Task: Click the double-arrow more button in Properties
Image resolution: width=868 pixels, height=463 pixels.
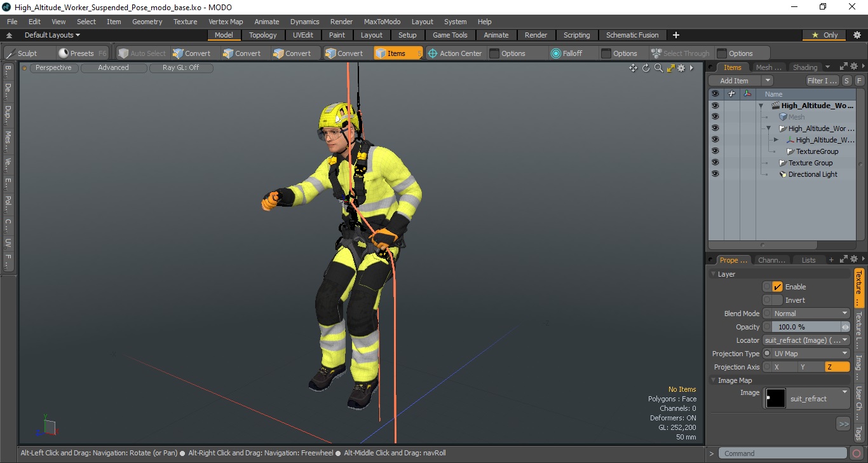Action: click(843, 424)
